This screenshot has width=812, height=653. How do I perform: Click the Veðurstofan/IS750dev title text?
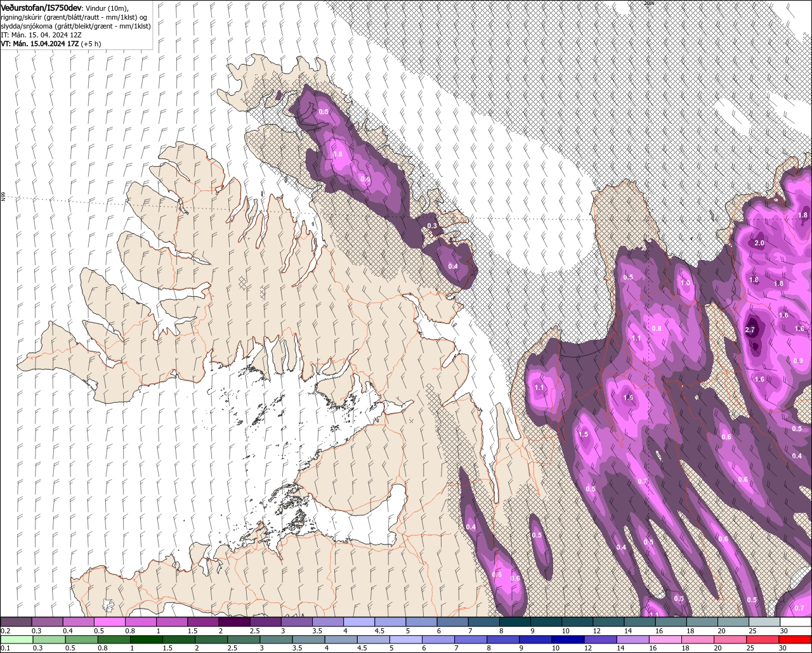41,7
